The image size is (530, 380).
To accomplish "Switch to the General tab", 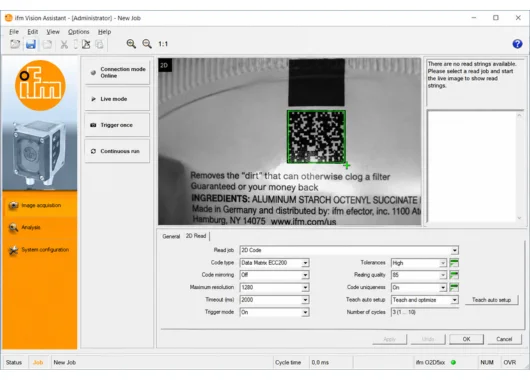I will click(171, 236).
